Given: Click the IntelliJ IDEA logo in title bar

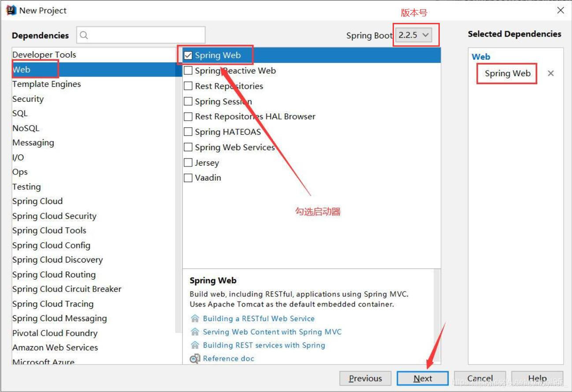Looking at the screenshot, I should pos(11,10).
